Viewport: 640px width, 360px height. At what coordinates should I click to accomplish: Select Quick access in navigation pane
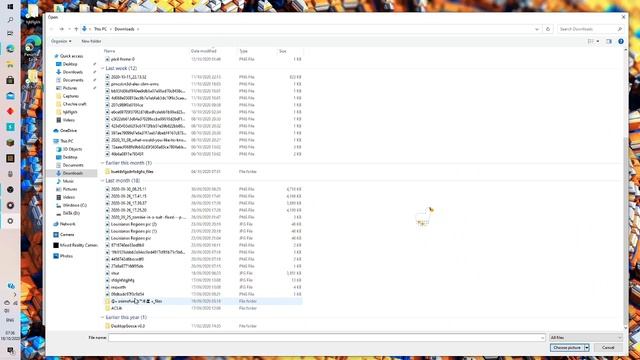point(71,56)
